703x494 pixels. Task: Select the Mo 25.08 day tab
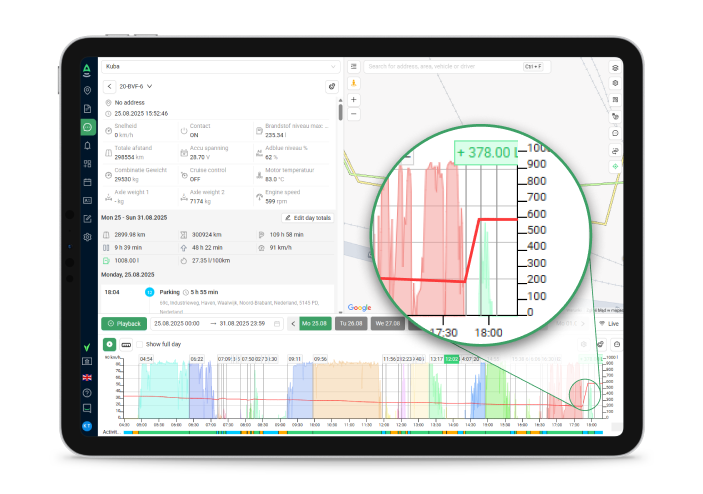[316, 324]
